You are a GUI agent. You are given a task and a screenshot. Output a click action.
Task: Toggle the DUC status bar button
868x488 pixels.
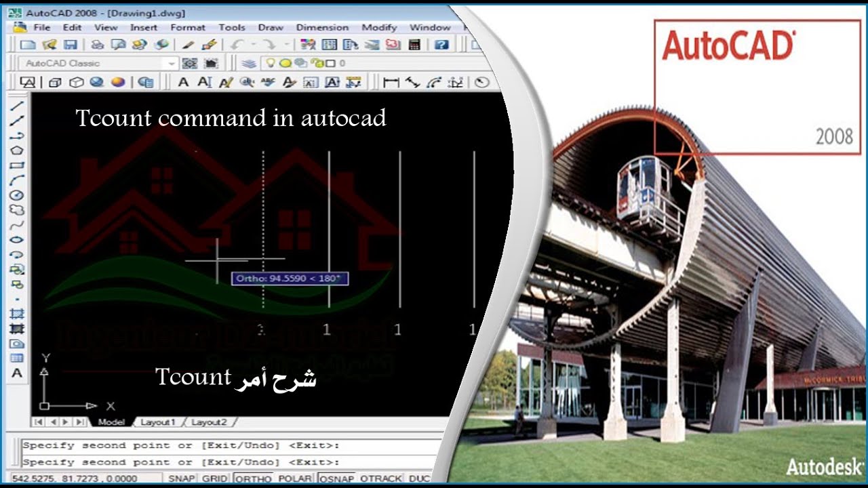pyautogui.click(x=419, y=479)
